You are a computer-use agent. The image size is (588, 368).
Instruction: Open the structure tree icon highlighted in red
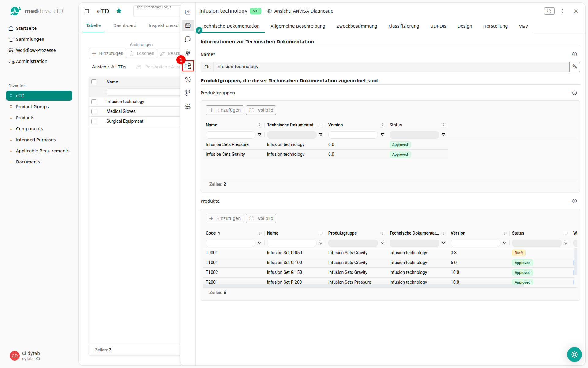pos(188,66)
